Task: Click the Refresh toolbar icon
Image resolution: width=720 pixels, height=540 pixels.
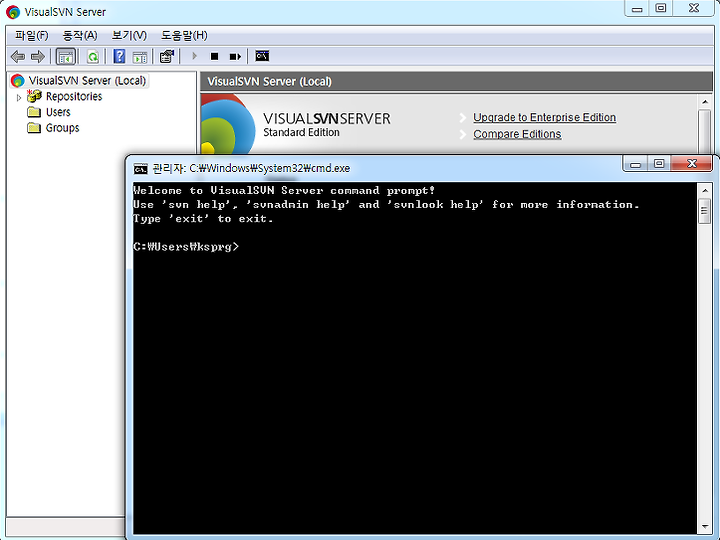Action: click(x=93, y=56)
